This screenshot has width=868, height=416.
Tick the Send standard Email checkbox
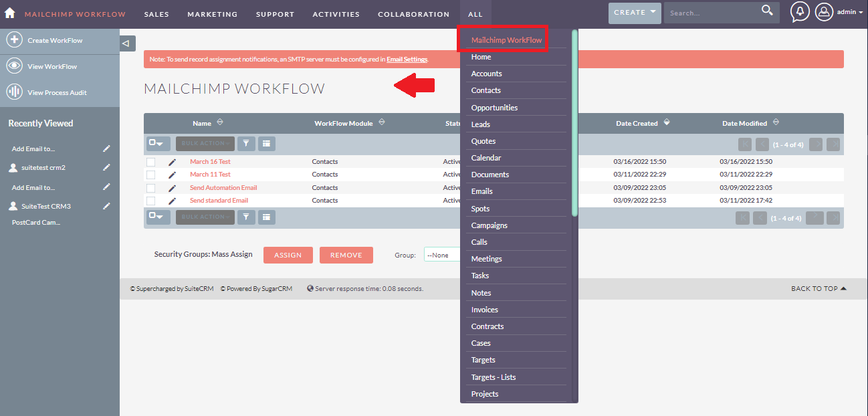(151, 201)
